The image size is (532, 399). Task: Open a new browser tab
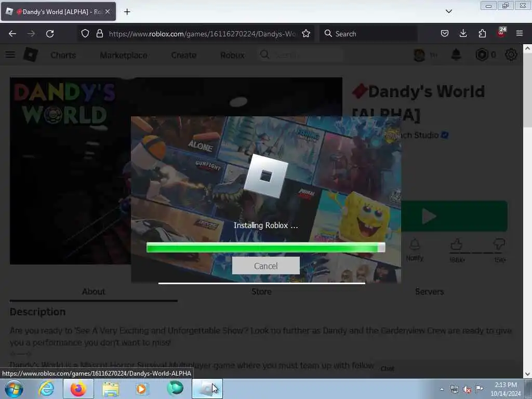127,12
